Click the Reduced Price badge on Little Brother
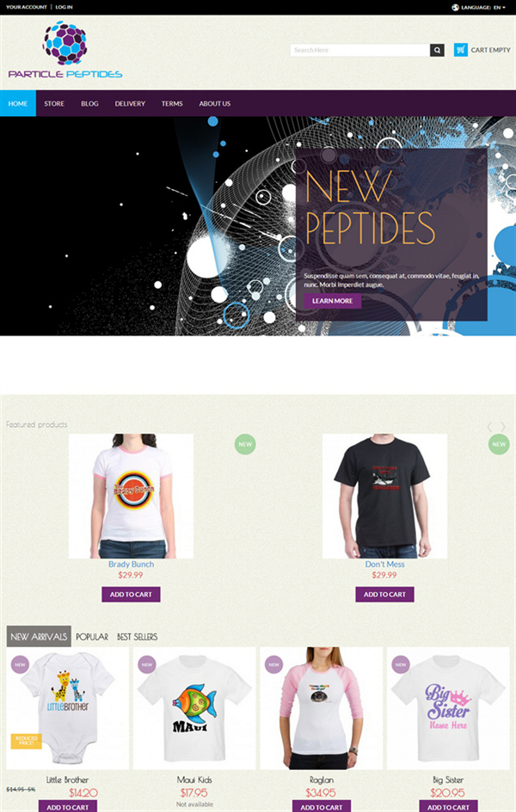 pos(26,741)
